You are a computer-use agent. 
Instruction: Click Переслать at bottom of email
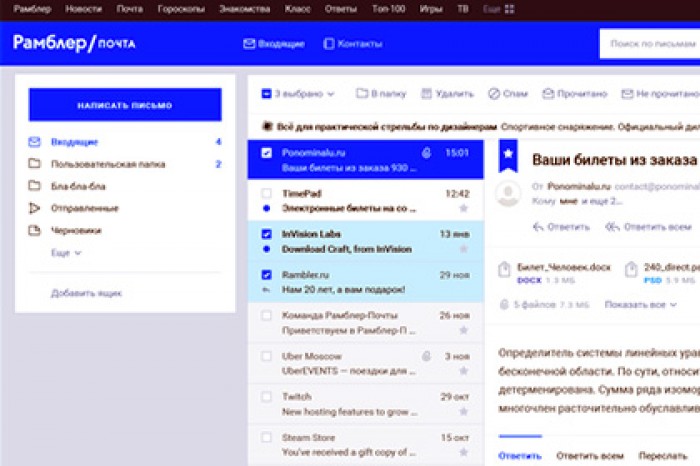663,456
